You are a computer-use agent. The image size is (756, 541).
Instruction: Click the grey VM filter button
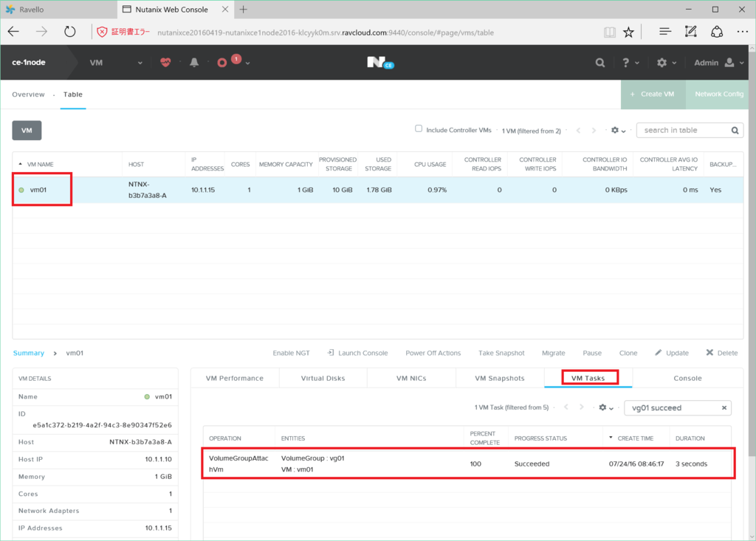coord(27,130)
